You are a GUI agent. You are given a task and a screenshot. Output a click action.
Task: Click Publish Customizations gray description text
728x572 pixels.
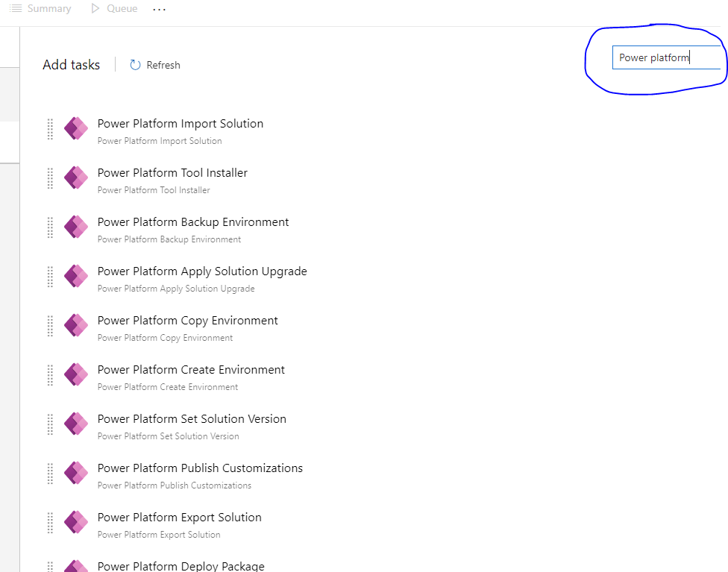[174, 485]
